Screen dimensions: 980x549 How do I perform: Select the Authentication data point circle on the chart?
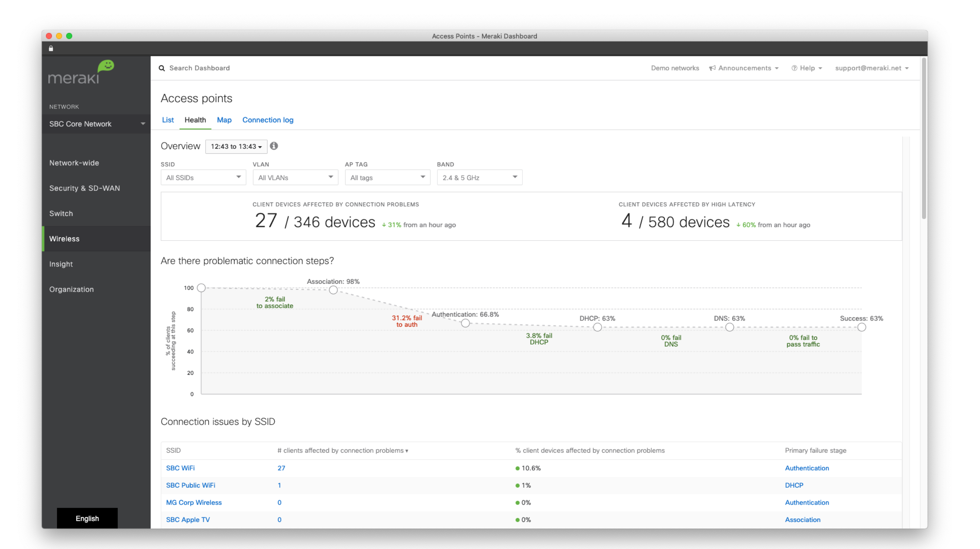465,323
